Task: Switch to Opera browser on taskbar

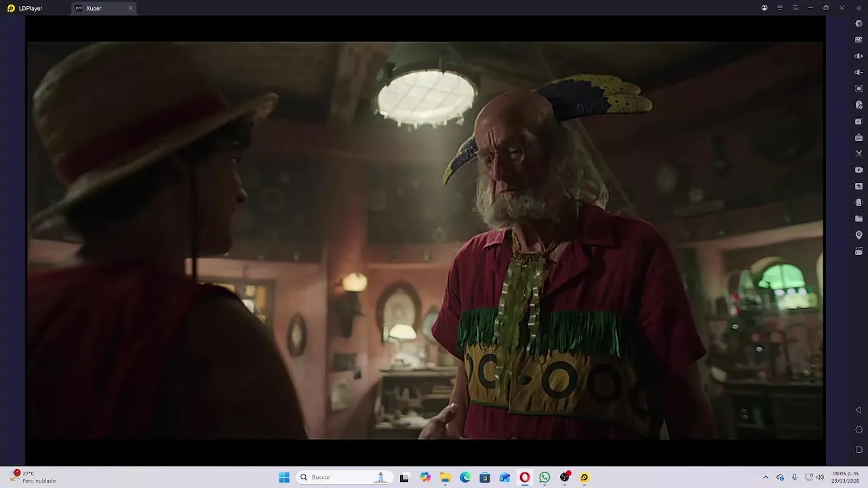Action: click(x=524, y=477)
